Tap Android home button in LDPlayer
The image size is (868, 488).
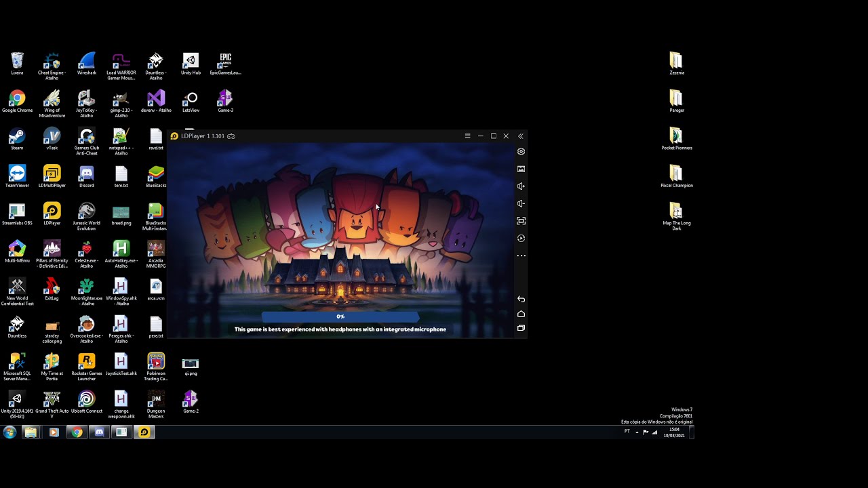521,314
